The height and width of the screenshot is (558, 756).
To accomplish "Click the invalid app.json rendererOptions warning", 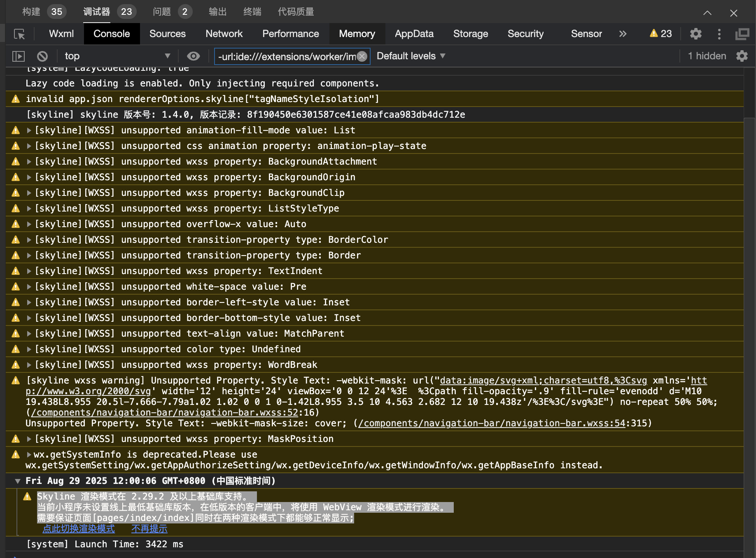I will pyautogui.click(x=202, y=99).
